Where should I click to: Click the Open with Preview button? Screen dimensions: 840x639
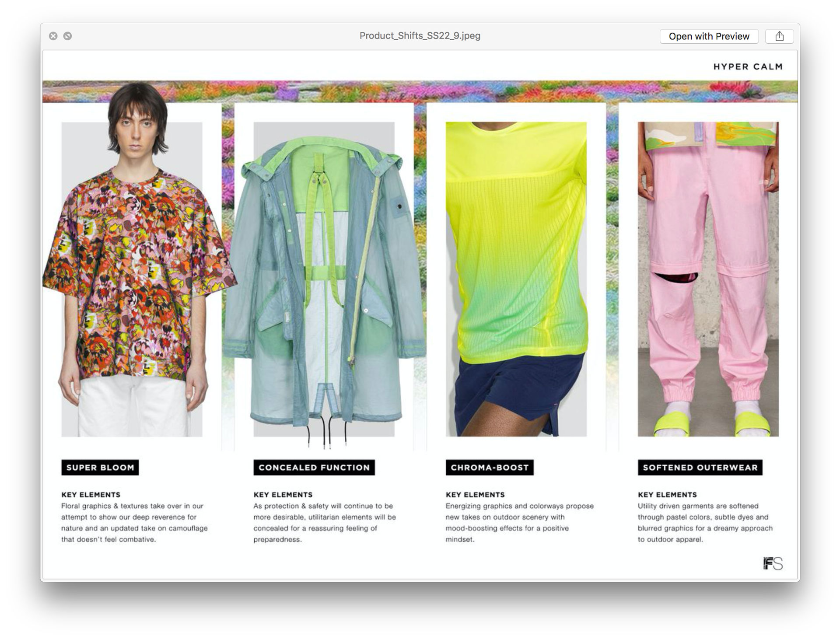point(709,36)
